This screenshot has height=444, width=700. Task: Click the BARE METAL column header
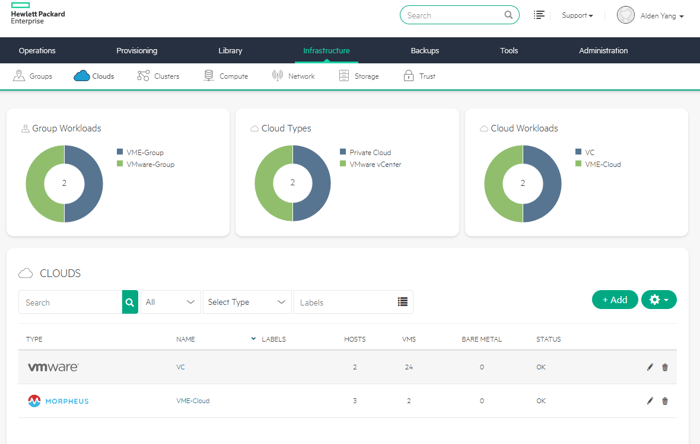[x=482, y=339]
